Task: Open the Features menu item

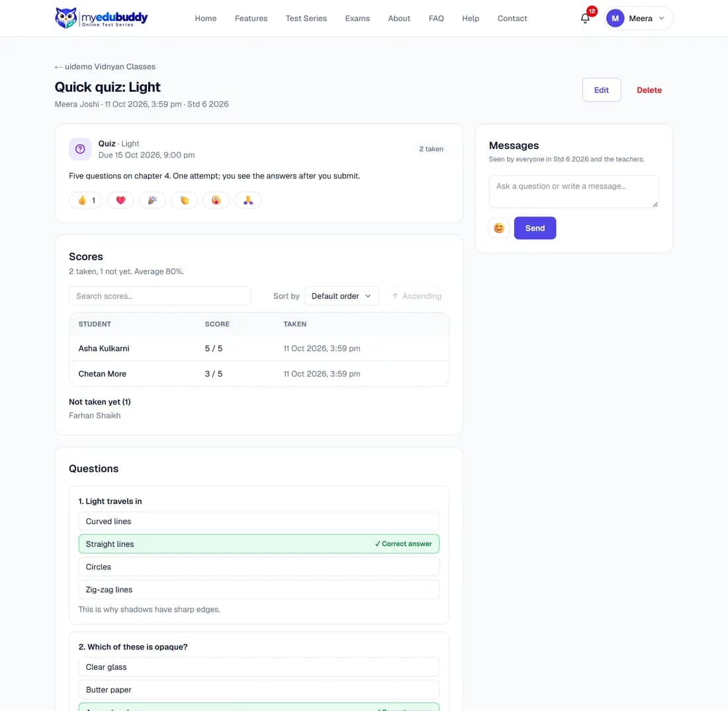Action: point(251,18)
